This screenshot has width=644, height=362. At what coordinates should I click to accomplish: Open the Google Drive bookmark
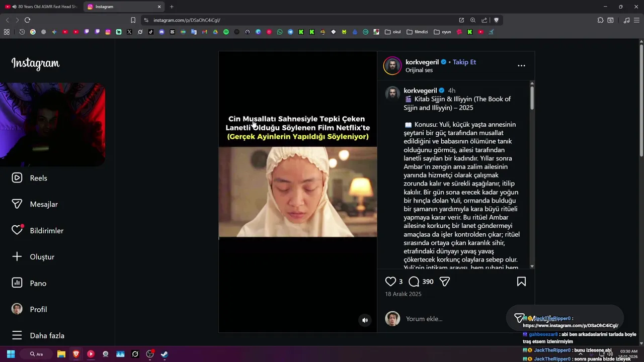215,32
